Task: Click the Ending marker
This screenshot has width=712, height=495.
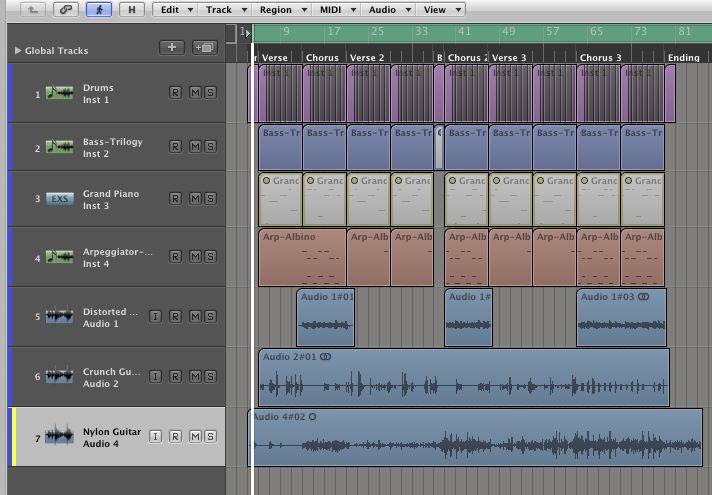Action: point(683,58)
